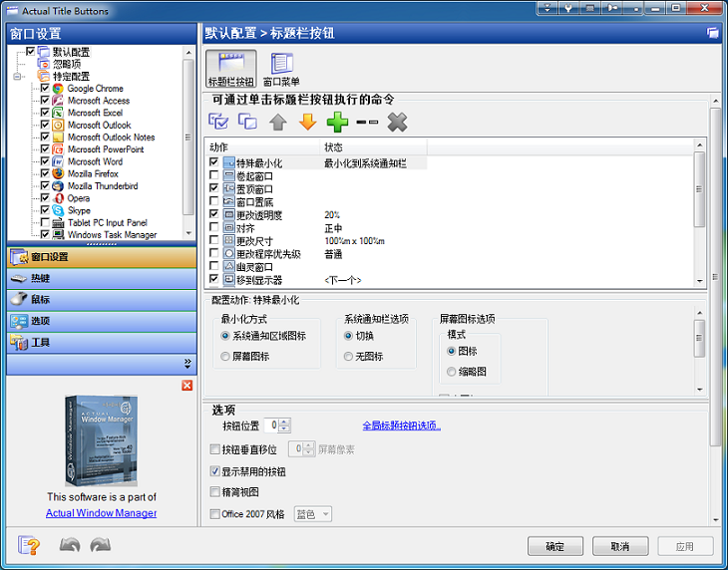Select Mozilla Firefox in the configuration tree
The image size is (728, 570).
[x=93, y=173]
